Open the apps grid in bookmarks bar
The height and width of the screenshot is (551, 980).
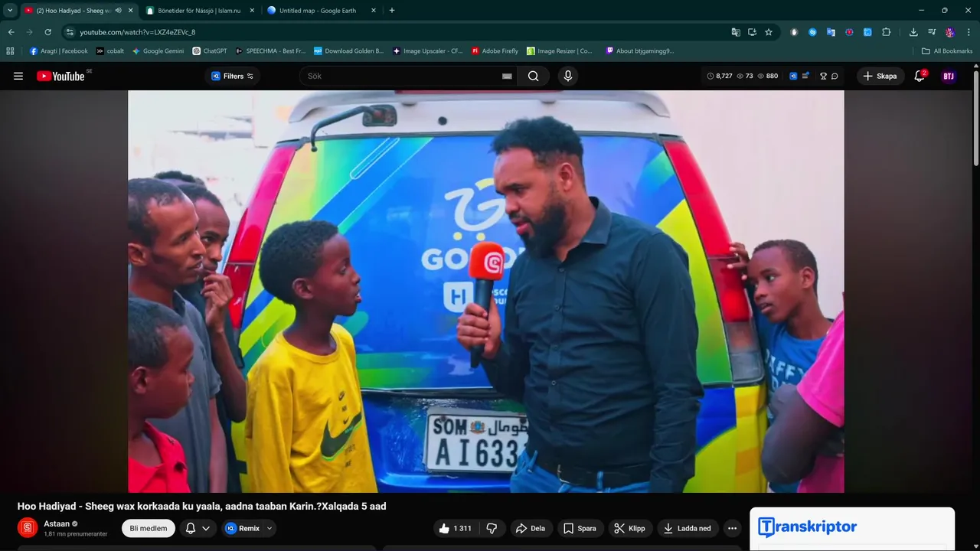(10, 51)
